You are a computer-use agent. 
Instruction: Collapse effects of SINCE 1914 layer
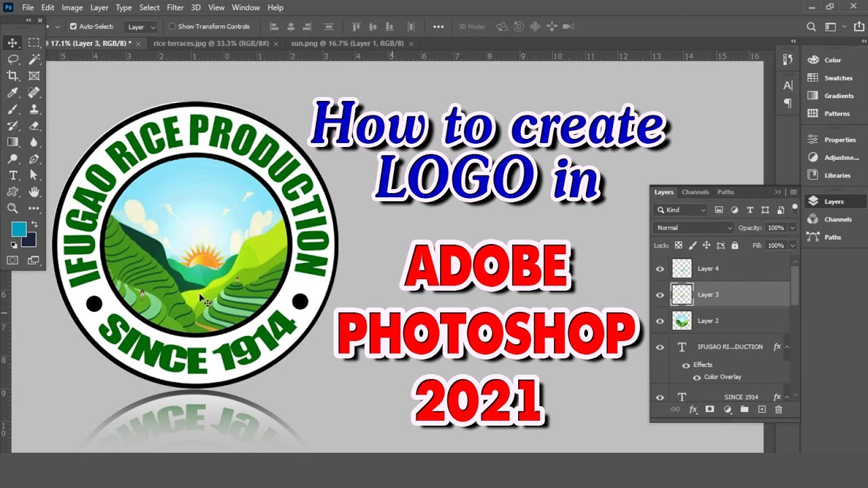coord(787,397)
